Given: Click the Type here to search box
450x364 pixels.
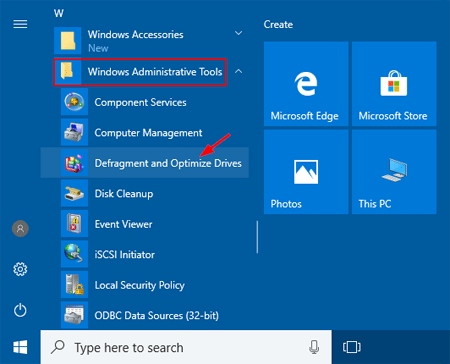Looking at the screenshot, I should tap(186, 347).
